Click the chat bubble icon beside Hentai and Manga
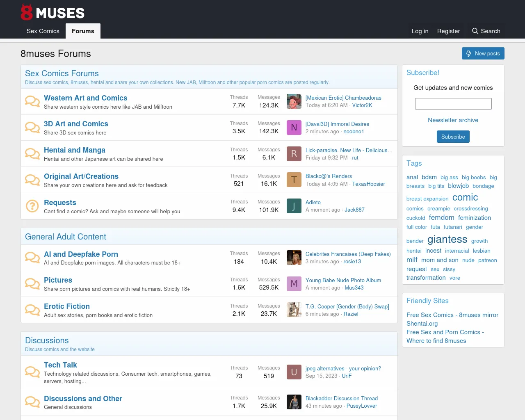This screenshot has height=420, width=525. [x=32, y=153]
